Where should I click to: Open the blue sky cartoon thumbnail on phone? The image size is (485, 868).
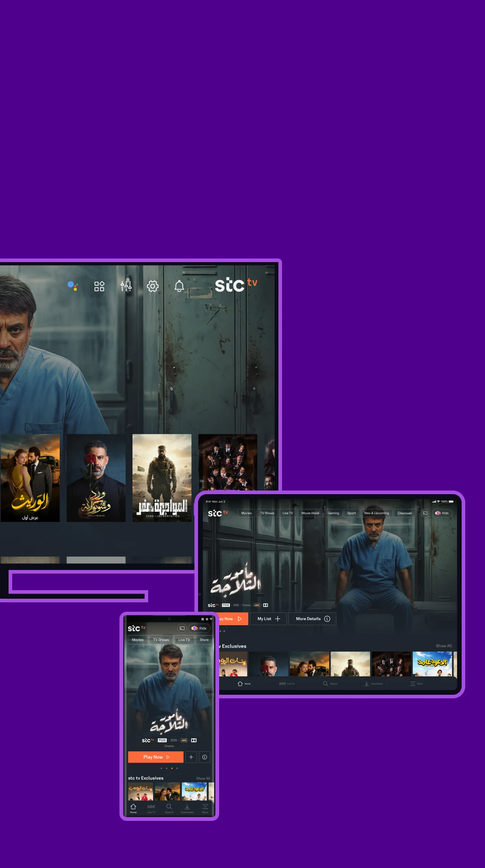(x=194, y=791)
